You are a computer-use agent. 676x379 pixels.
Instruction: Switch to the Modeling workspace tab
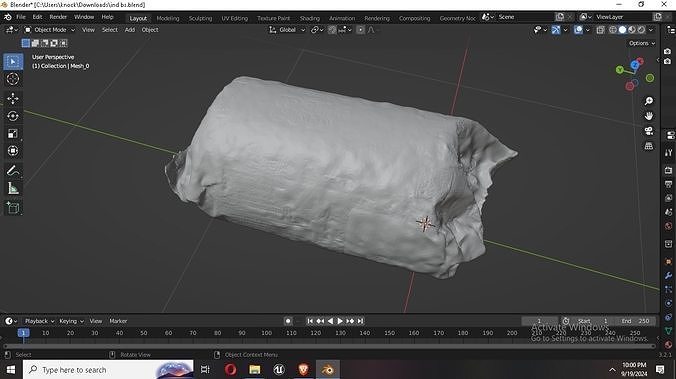168,18
